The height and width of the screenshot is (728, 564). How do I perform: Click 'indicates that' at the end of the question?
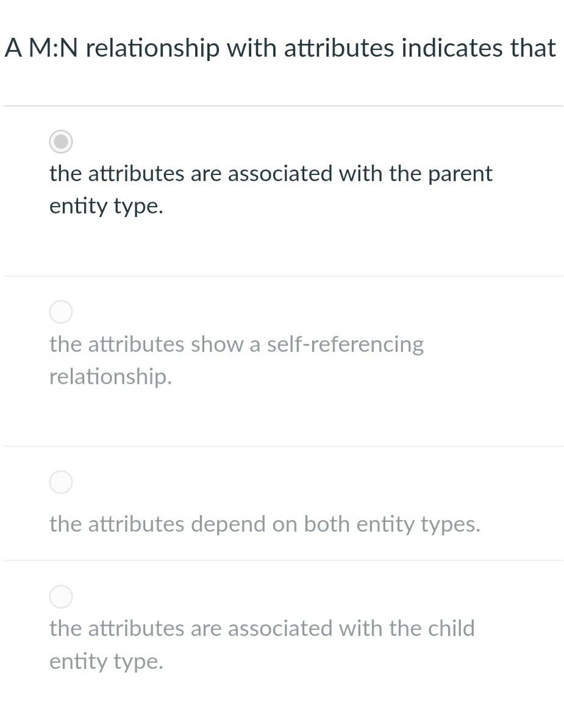coord(479,48)
